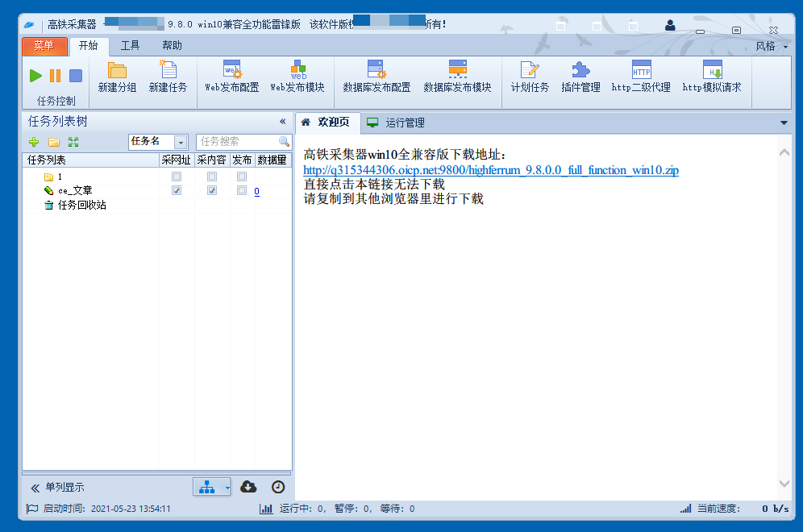Enable 发布 for the ce_文章 task
This screenshot has height=532, width=803.
241,191
